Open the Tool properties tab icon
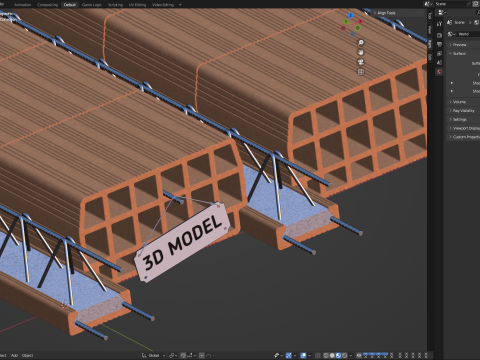The height and width of the screenshot is (360, 480). (x=439, y=24)
